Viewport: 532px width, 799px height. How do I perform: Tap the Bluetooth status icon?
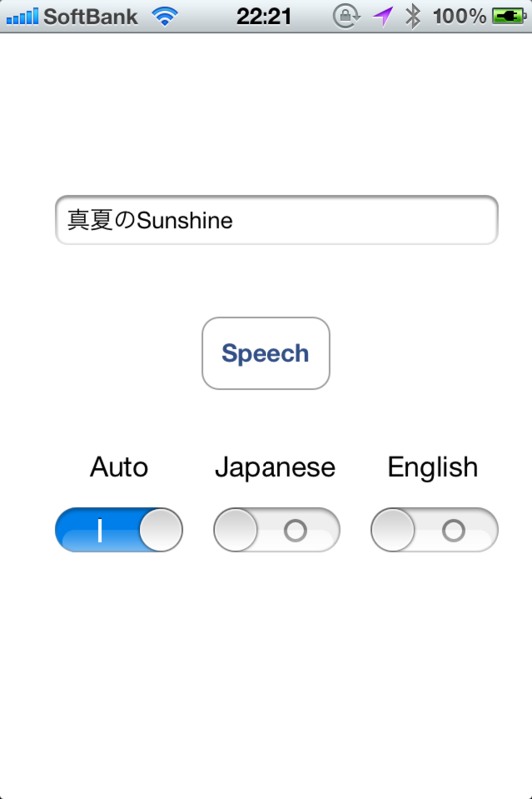[413, 16]
